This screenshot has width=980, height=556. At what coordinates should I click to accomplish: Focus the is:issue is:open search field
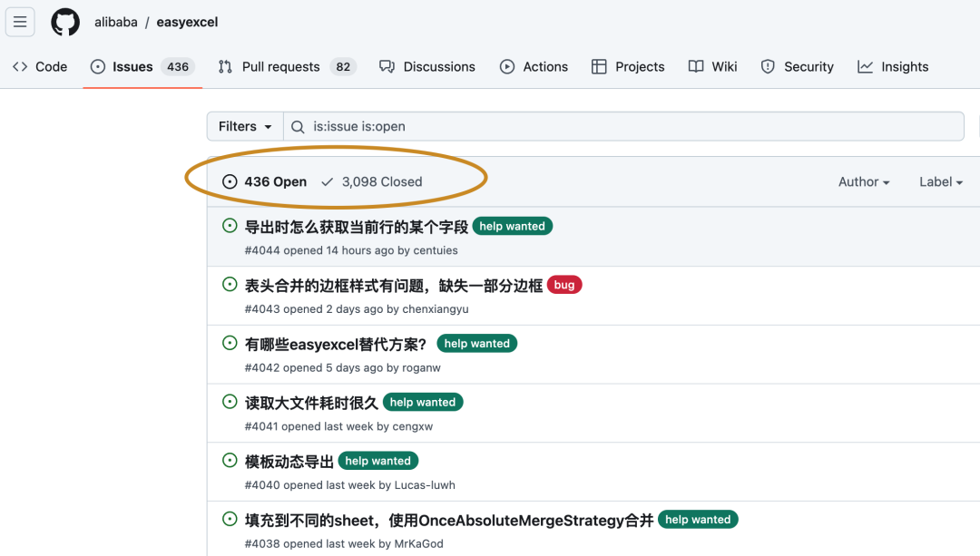click(x=623, y=126)
